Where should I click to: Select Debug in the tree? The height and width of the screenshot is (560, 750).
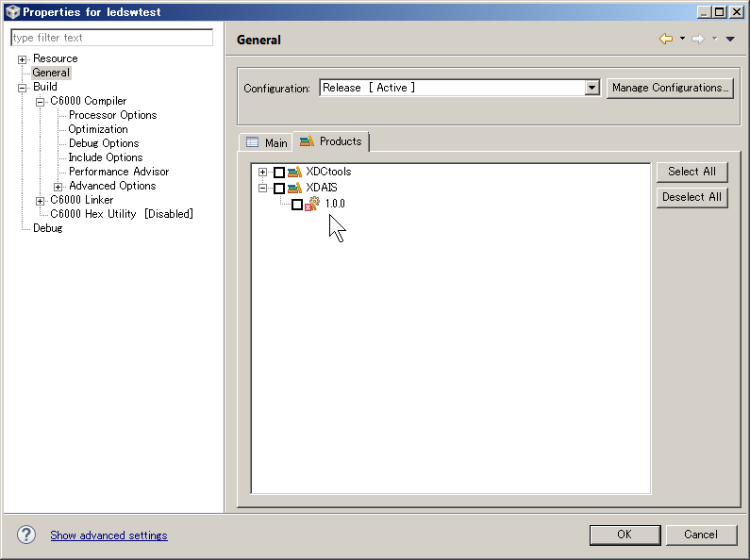click(48, 228)
